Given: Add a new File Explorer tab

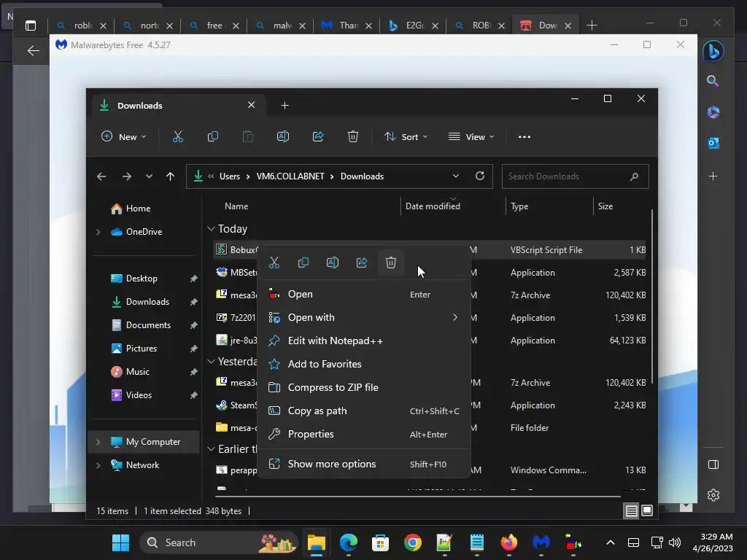Looking at the screenshot, I should pyautogui.click(x=285, y=105).
